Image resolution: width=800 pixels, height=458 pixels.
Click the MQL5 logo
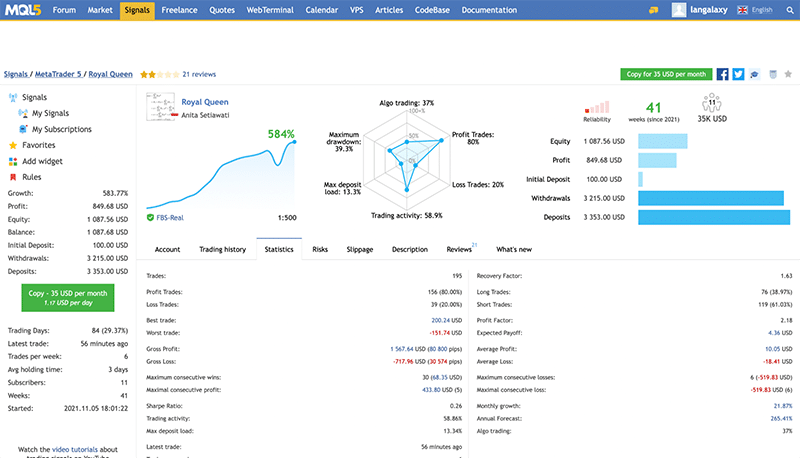point(22,10)
